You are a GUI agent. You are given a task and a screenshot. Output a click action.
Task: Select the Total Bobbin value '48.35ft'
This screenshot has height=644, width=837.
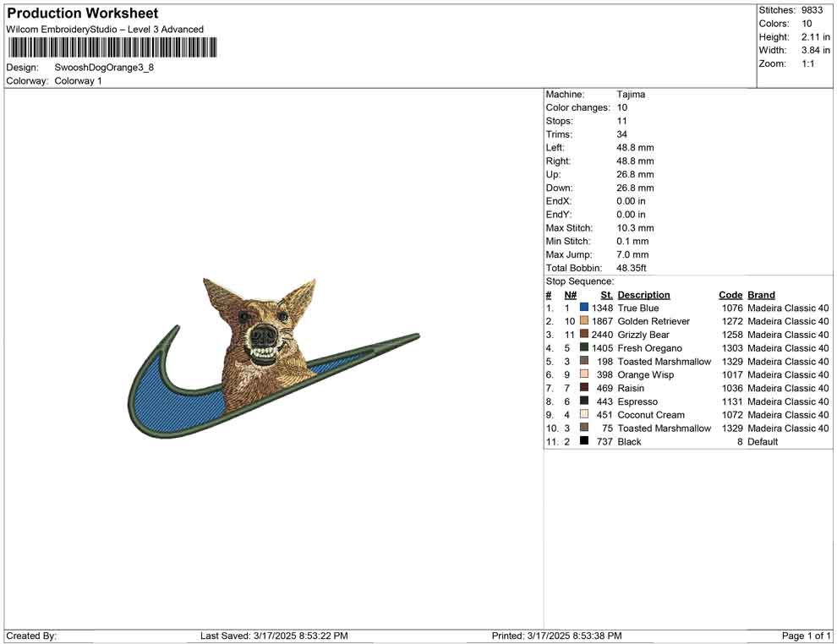[632, 268]
